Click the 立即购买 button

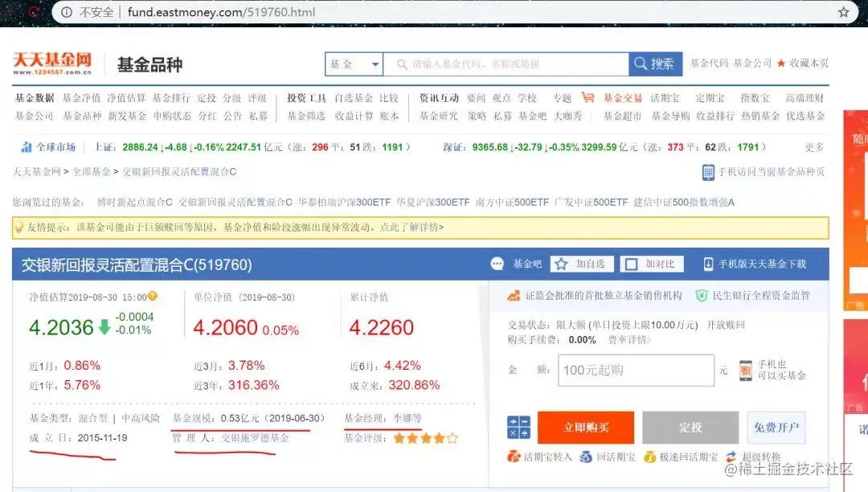(586, 427)
